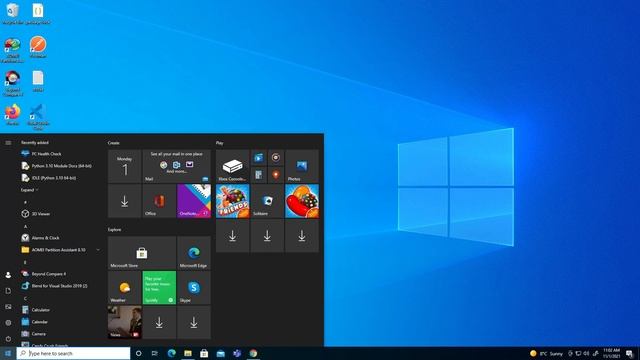Open Candy Crush Friends tile
This screenshot has width=640, height=360.
[x=232, y=201]
